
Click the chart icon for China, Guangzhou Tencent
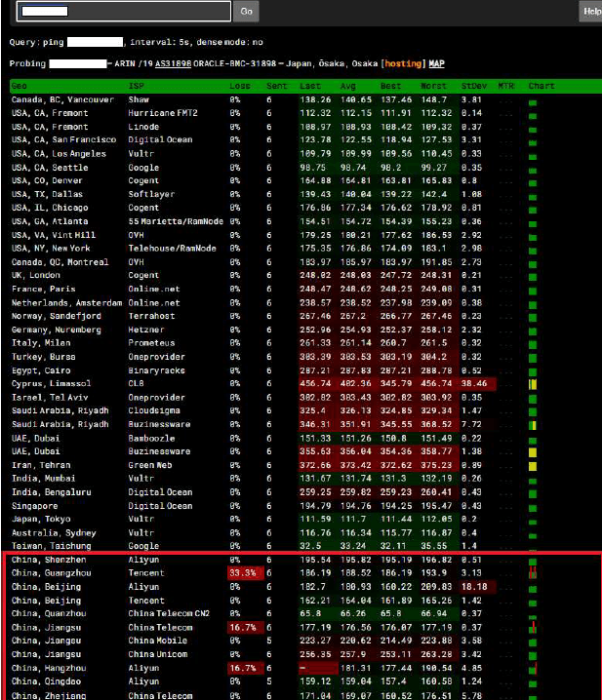click(533, 574)
